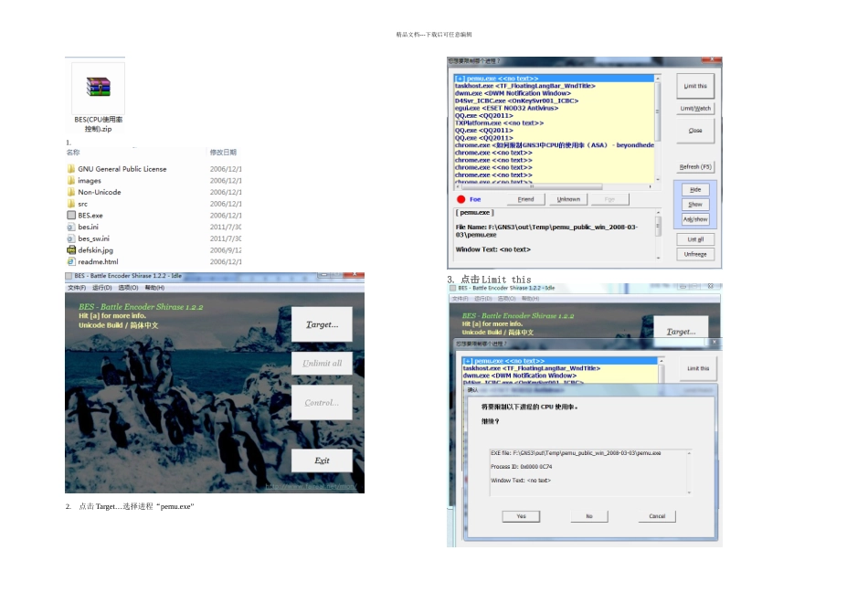Select chrome.exe row with GNS3 CPU title
Viewport: 868px width, 614px height.
pyautogui.click(x=554, y=145)
